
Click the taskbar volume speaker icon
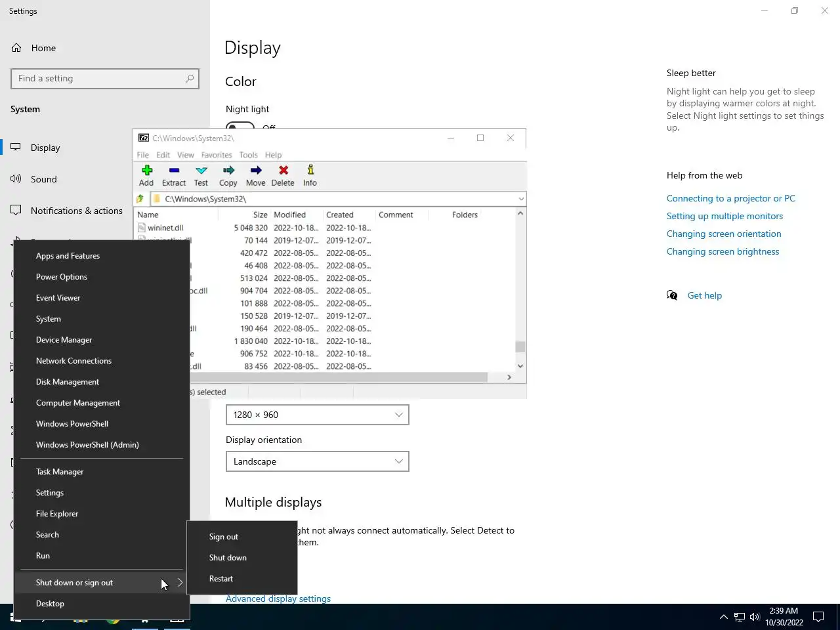click(x=755, y=617)
